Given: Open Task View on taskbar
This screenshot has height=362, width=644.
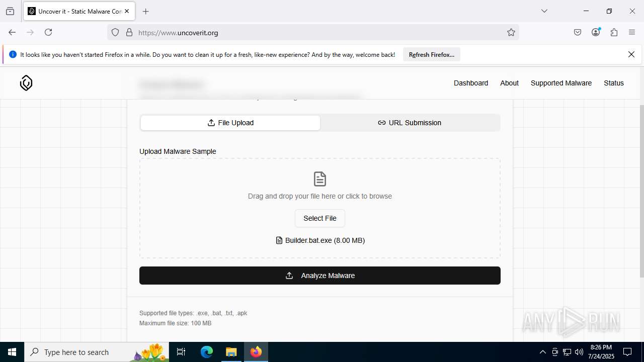Looking at the screenshot, I should 181,352.
